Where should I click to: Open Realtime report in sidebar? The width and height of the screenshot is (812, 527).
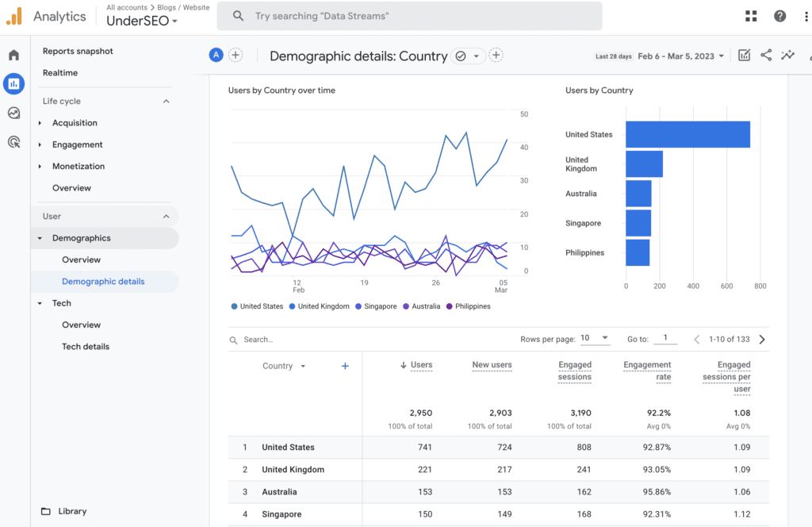[60, 73]
